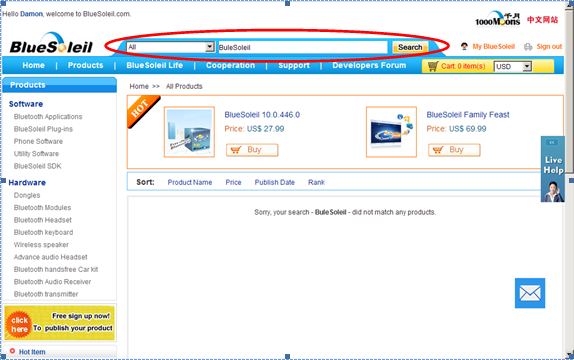Image resolution: width=574 pixels, height=360 pixels.
Task: Click the My BlueSoleil avatar icon
Action: [x=464, y=47]
